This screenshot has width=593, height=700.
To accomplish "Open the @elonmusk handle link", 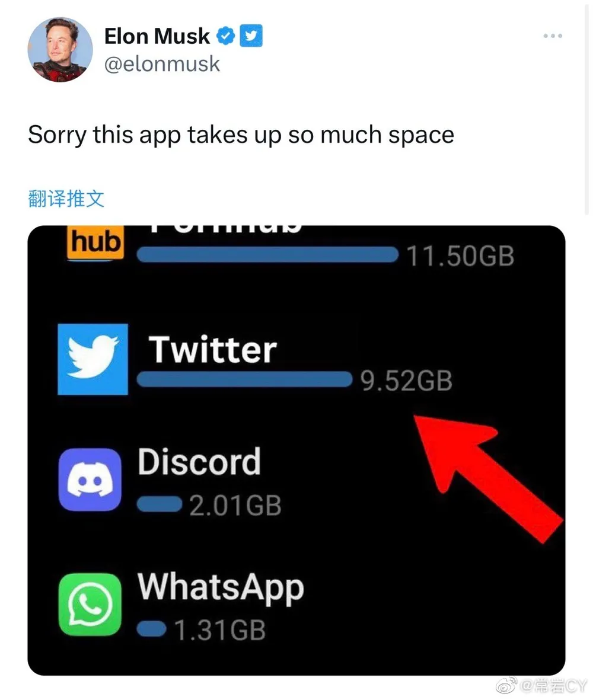I will pos(162,64).
